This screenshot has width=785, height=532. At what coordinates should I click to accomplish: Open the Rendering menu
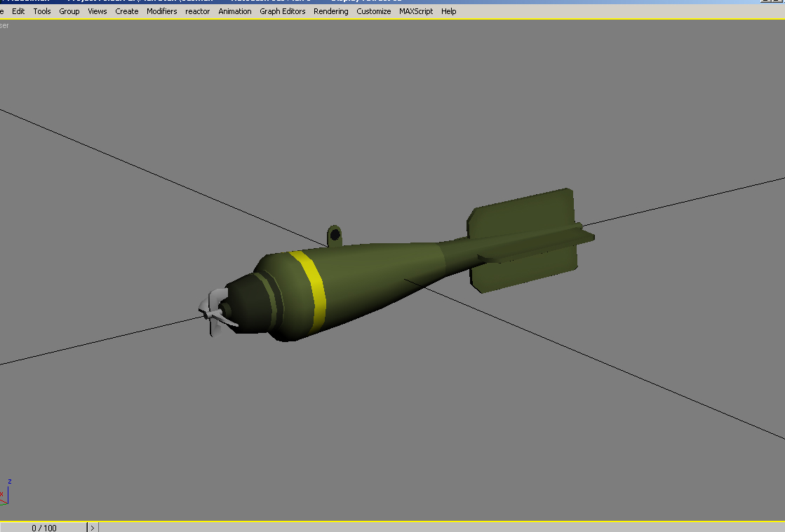click(331, 11)
